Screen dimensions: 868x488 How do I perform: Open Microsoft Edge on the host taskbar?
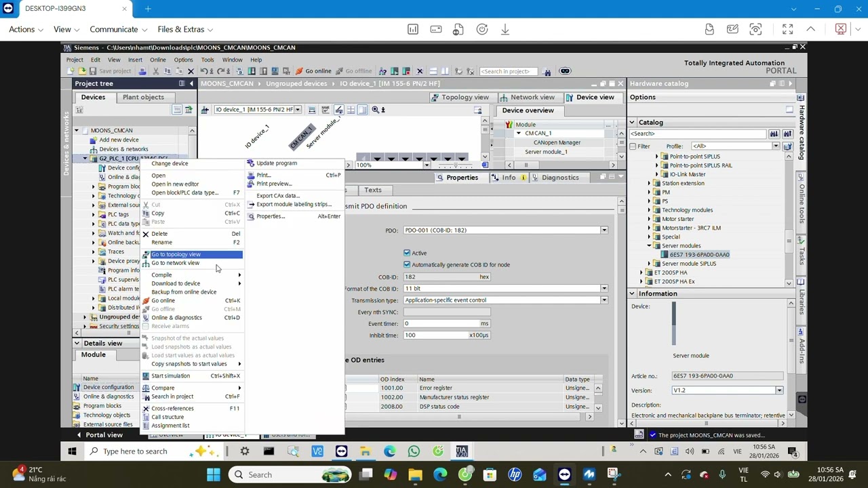440,474
